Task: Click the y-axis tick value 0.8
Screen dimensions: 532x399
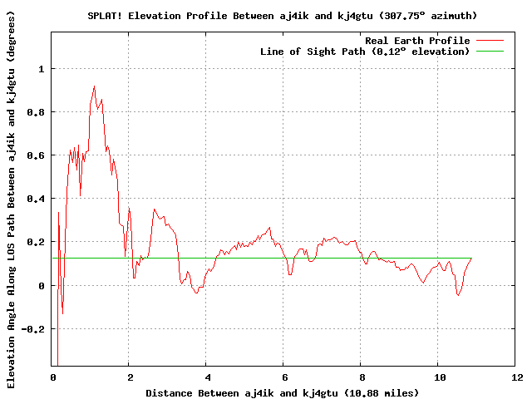Action: tap(36, 112)
